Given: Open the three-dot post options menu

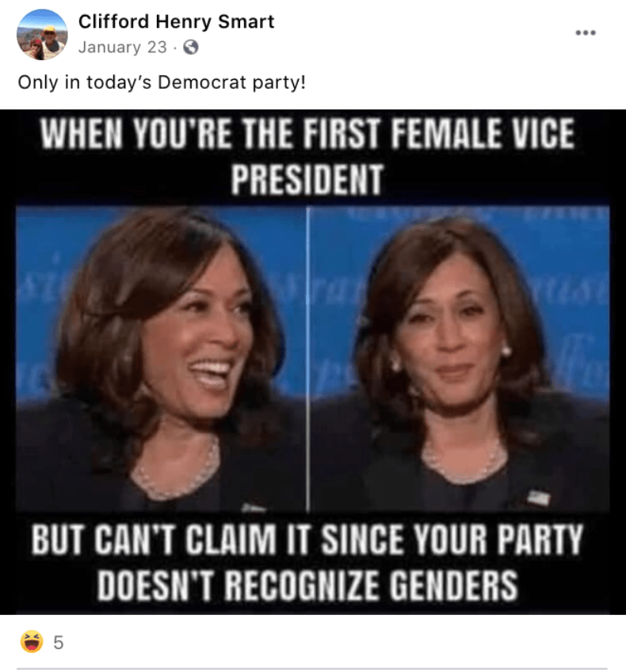Looking at the screenshot, I should pyautogui.click(x=586, y=32).
